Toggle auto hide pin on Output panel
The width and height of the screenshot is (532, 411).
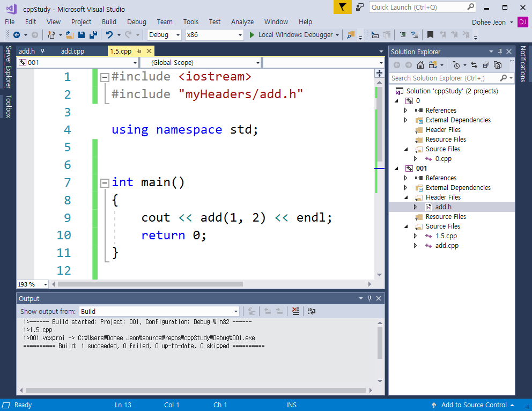(370, 298)
